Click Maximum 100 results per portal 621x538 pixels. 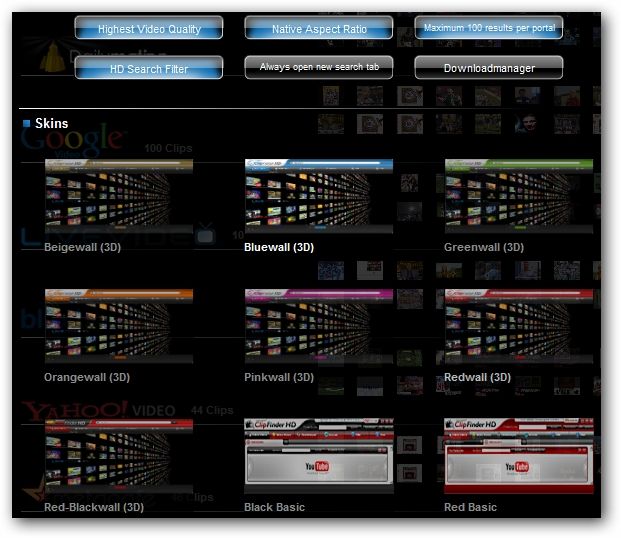point(489,28)
